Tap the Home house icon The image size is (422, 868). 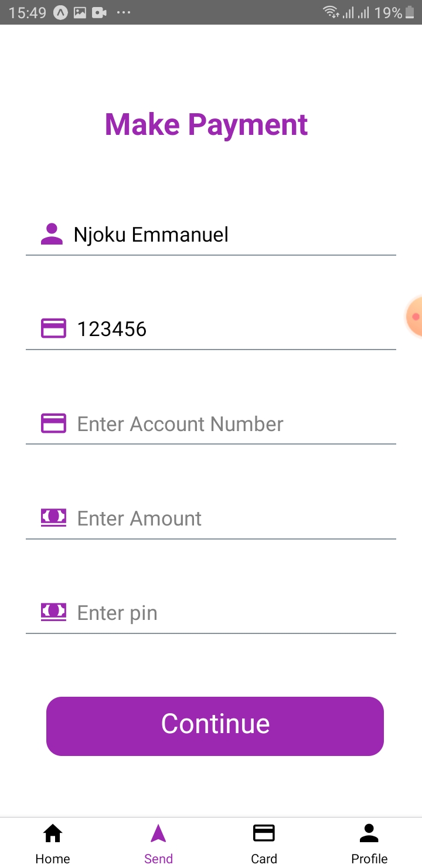tap(53, 833)
